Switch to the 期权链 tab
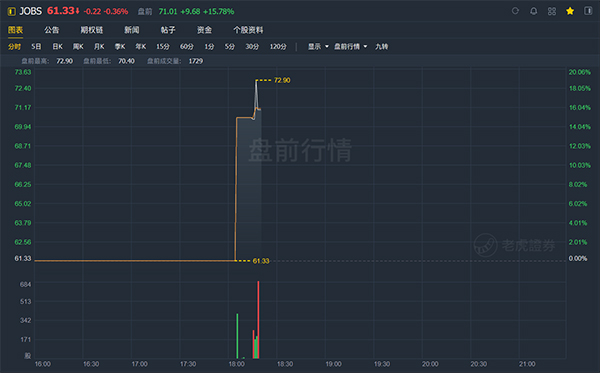 (91, 30)
